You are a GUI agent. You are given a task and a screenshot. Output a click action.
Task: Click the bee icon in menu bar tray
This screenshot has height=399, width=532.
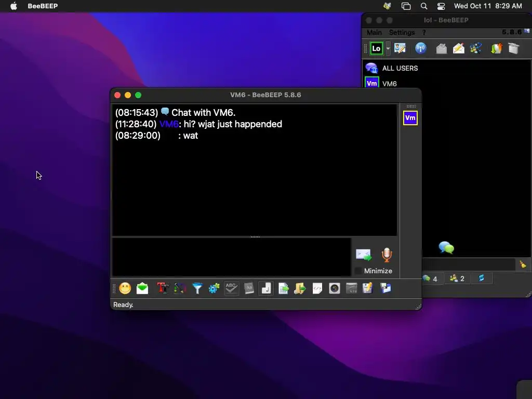coord(387,6)
